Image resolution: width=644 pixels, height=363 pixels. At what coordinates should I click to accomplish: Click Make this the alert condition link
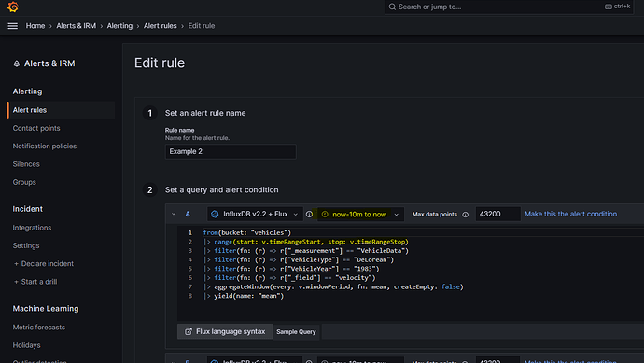570,214
